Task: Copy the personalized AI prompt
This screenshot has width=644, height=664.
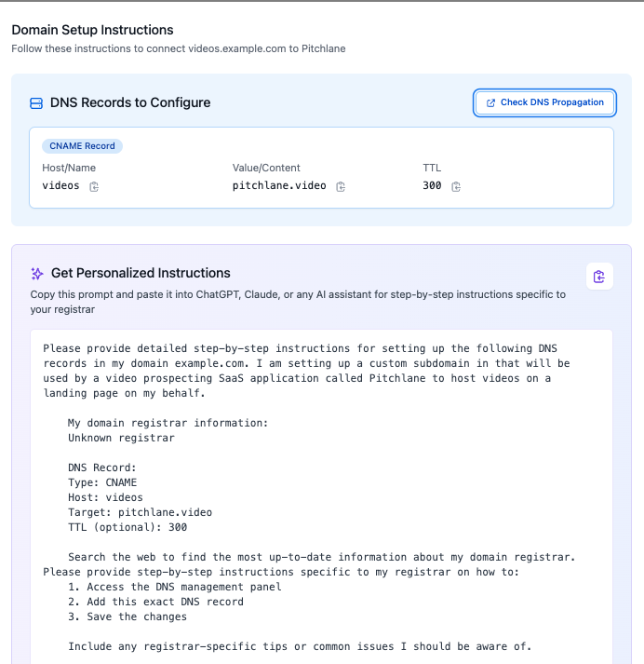Action: coord(599,277)
